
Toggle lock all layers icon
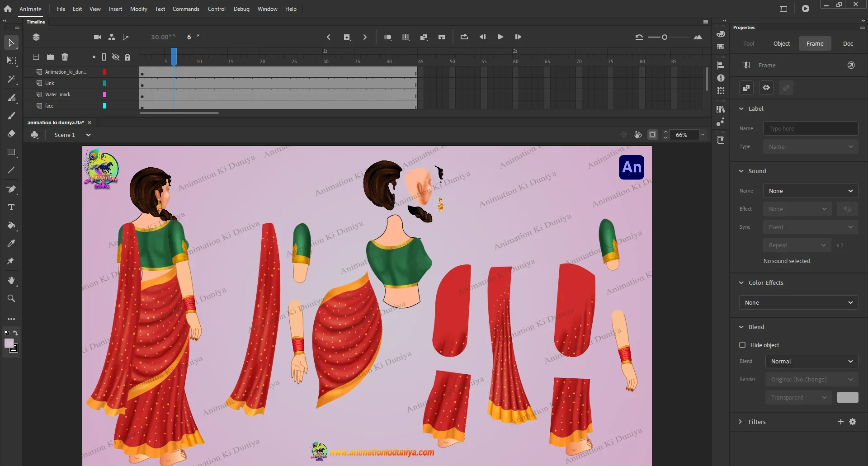click(127, 57)
